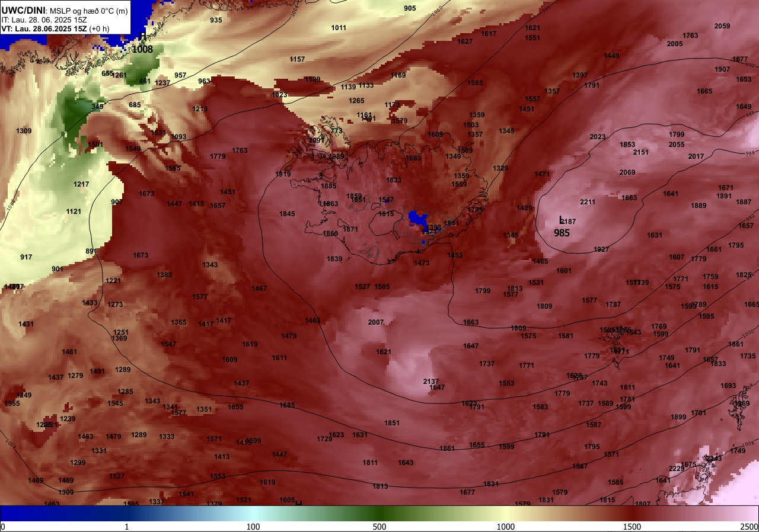Viewport: 759px width, 532px height.
Task: Pick the 2005 height value
Action: (x=675, y=44)
